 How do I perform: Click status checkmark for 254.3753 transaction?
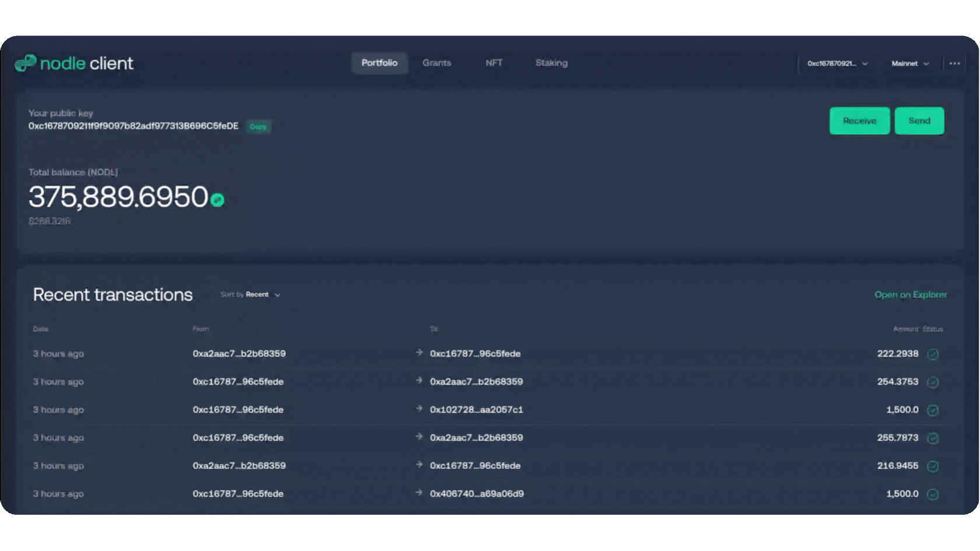[x=933, y=382]
